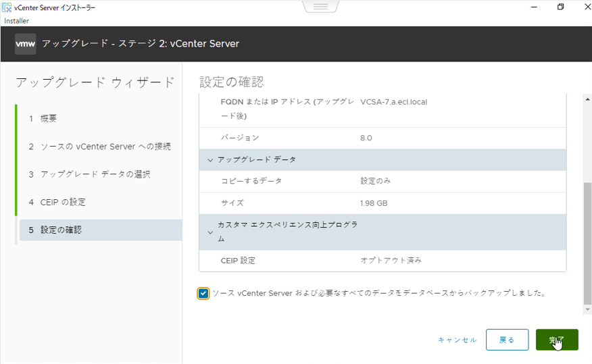The height and width of the screenshot is (364, 592).
Task: Click the vmw logo in header
Action: [26, 44]
